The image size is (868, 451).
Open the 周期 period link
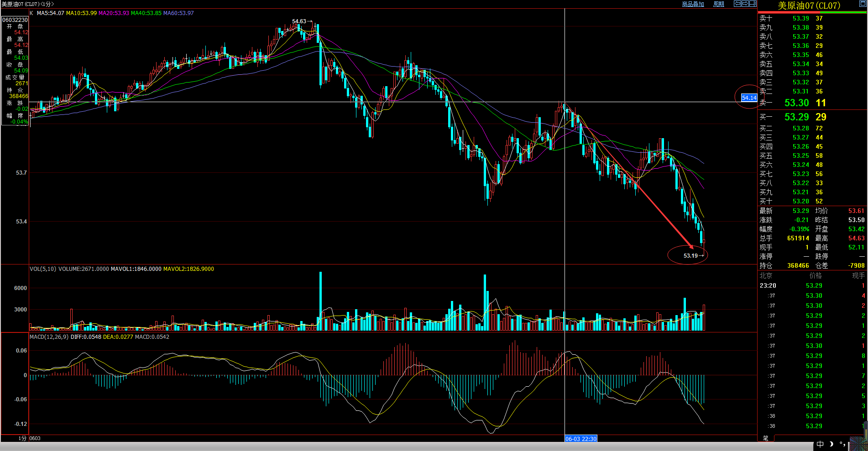719,4
